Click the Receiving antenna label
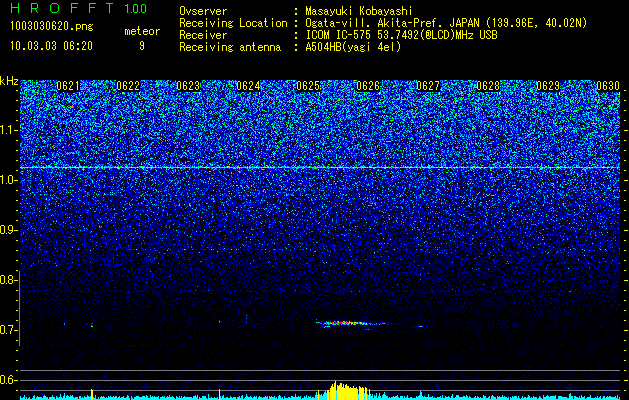Viewport: 629px width, 400px height. (230, 47)
